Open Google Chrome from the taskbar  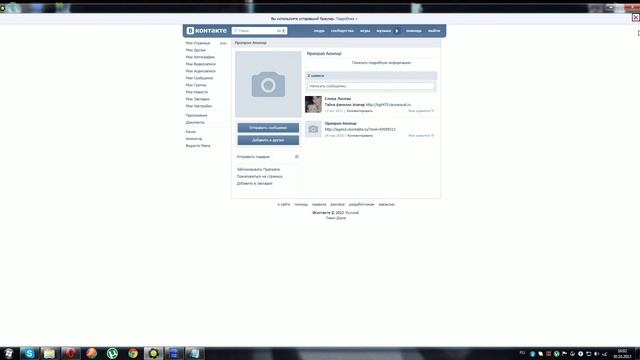tap(133, 353)
